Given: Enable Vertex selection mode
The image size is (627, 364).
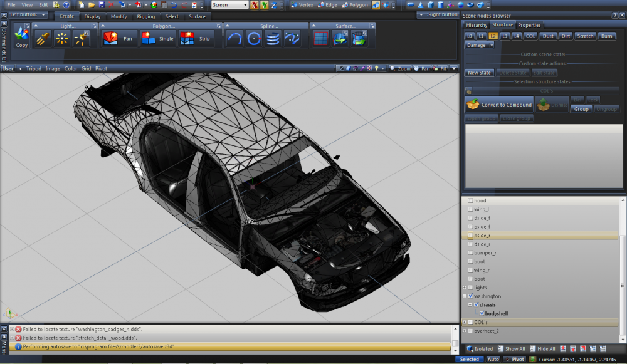Looking at the screenshot, I should pyautogui.click(x=302, y=5).
